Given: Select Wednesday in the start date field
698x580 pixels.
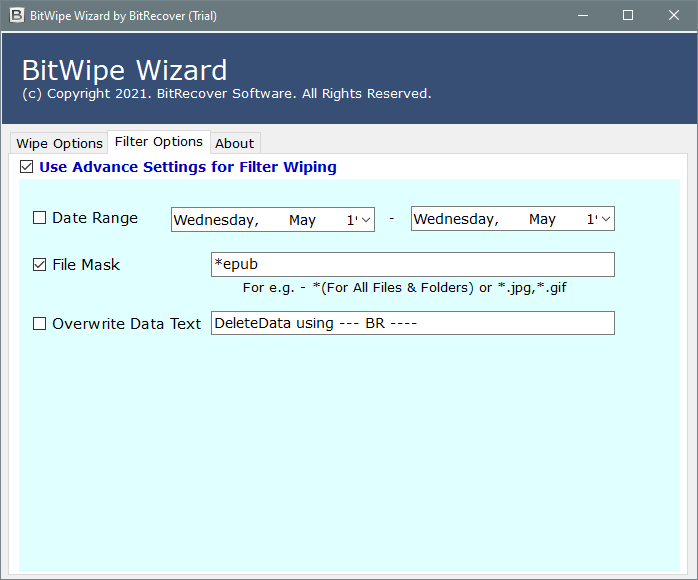Looking at the screenshot, I should point(216,220).
